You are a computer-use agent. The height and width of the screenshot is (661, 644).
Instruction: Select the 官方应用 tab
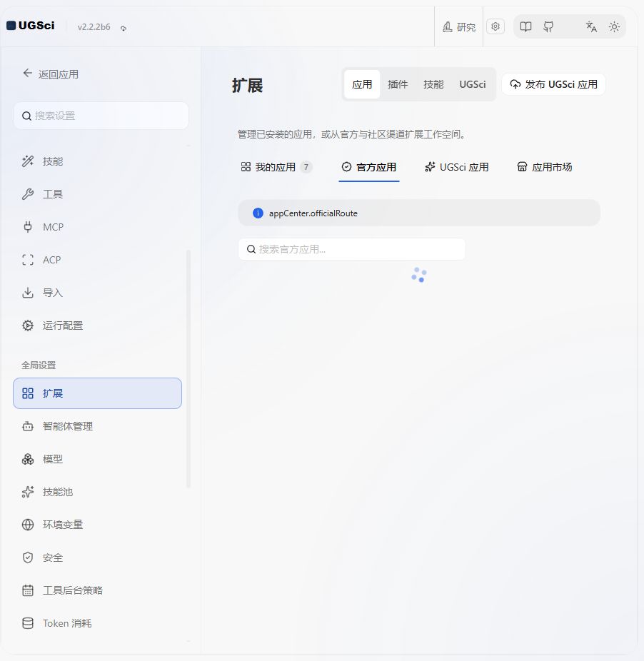click(369, 167)
